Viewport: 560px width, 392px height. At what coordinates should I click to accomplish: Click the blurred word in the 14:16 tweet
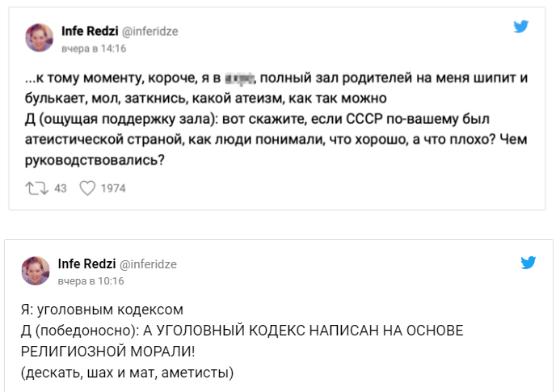click(238, 78)
